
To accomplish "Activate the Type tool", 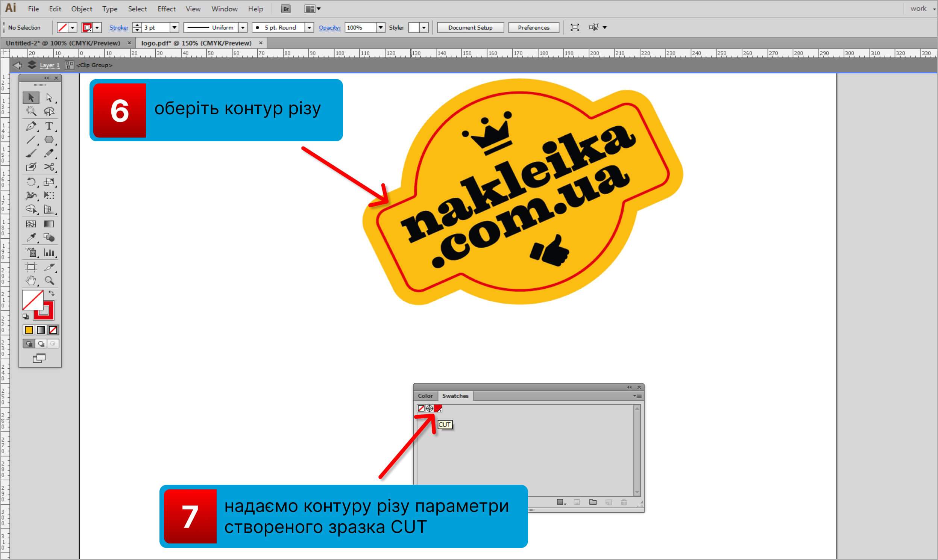I will point(49,126).
